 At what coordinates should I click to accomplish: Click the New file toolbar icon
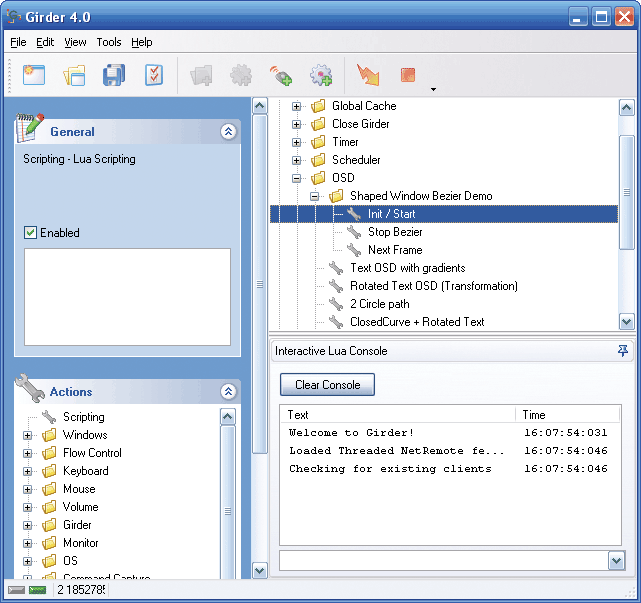click(x=35, y=76)
